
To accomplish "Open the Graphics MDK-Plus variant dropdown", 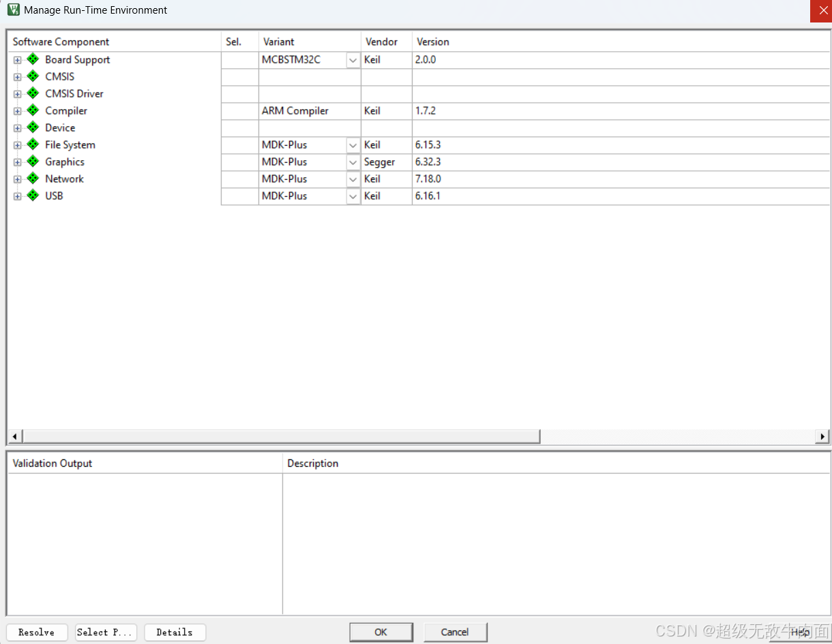I will click(353, 162).
